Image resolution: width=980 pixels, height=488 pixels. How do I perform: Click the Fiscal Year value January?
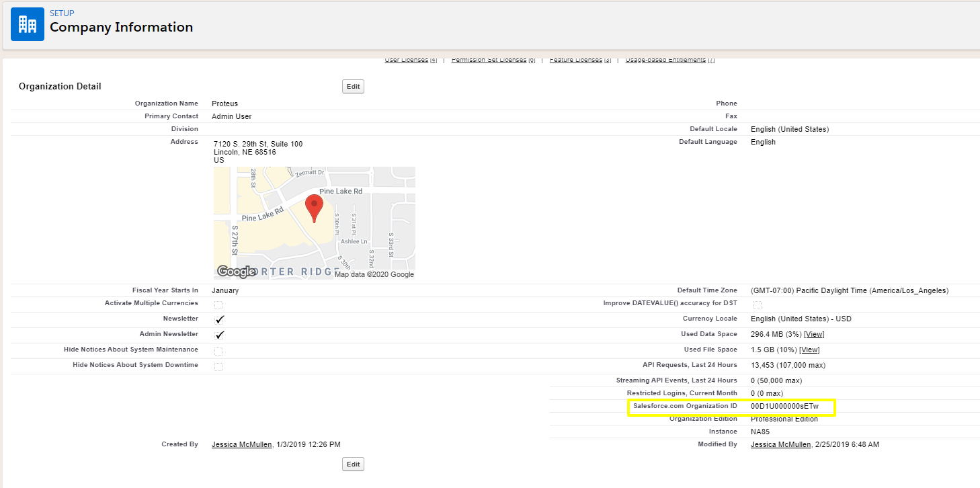(x=225, y=290)
